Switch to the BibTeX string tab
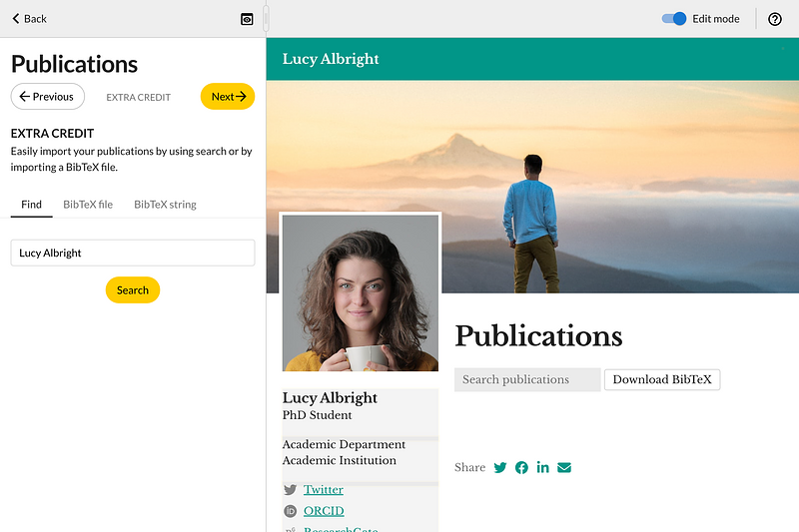 pos(165,205)
